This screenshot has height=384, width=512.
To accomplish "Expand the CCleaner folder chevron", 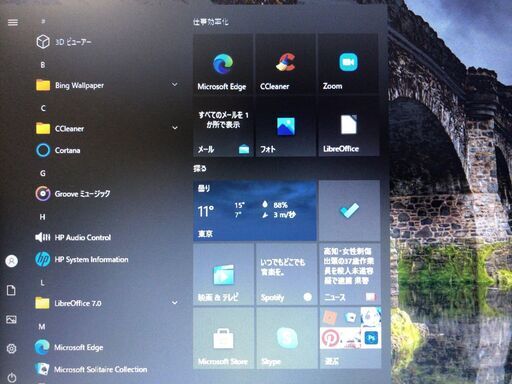I will click(x=175, y=128).
